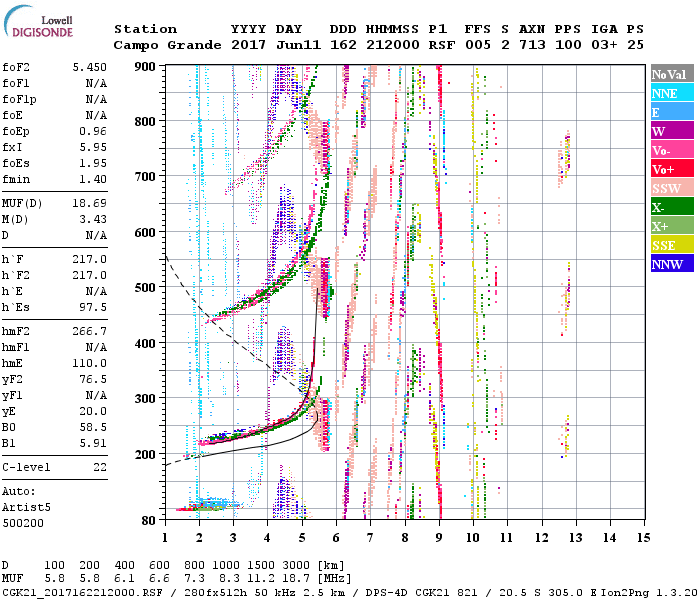The image size is (700, 600).
Task: Click the 500200 version number
Action: tap(23, 524)
